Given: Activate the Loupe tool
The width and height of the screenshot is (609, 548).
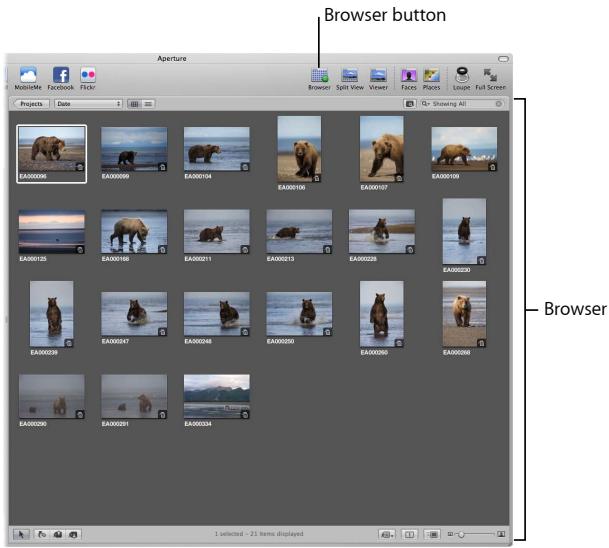Looking at the screenshot, I should (461, 79).
